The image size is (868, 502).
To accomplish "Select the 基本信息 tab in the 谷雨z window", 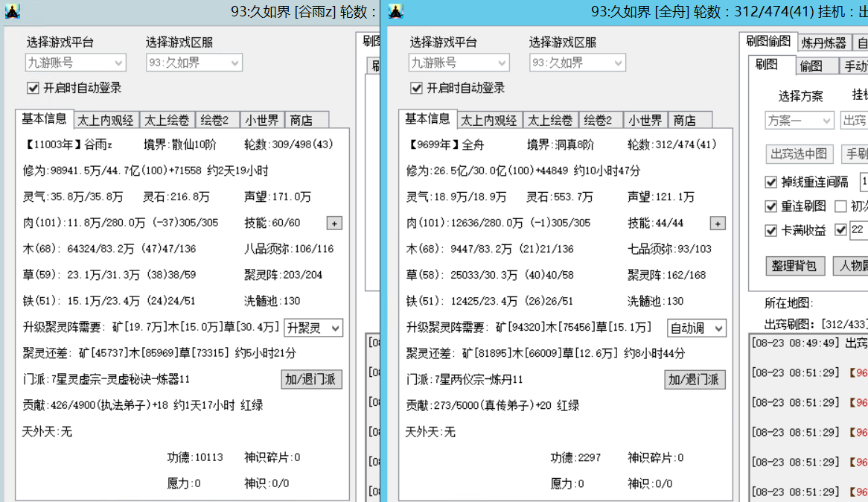I will click(44, 118).
